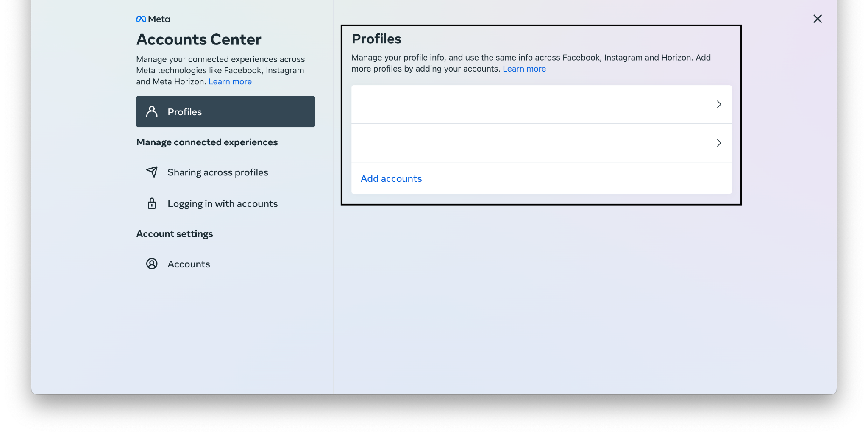Click the Account settings section heading
This screenshot has width=868, height=436.
tap(175, 234)
